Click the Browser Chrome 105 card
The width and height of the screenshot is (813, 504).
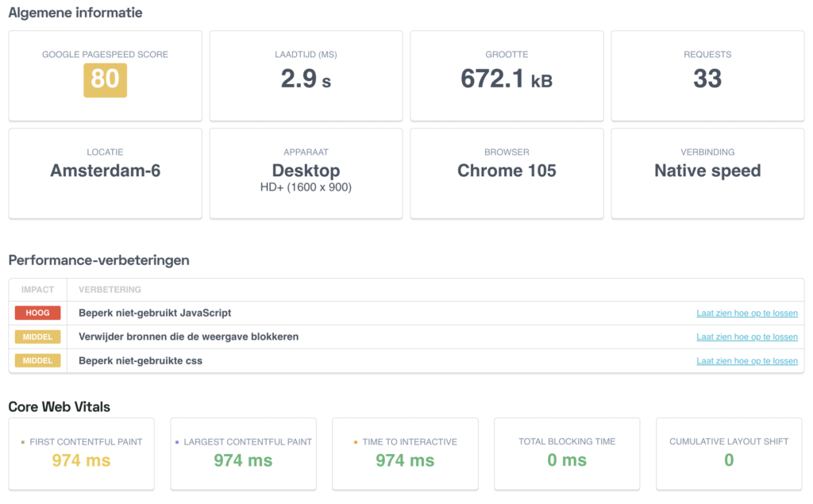click(507, 174)
